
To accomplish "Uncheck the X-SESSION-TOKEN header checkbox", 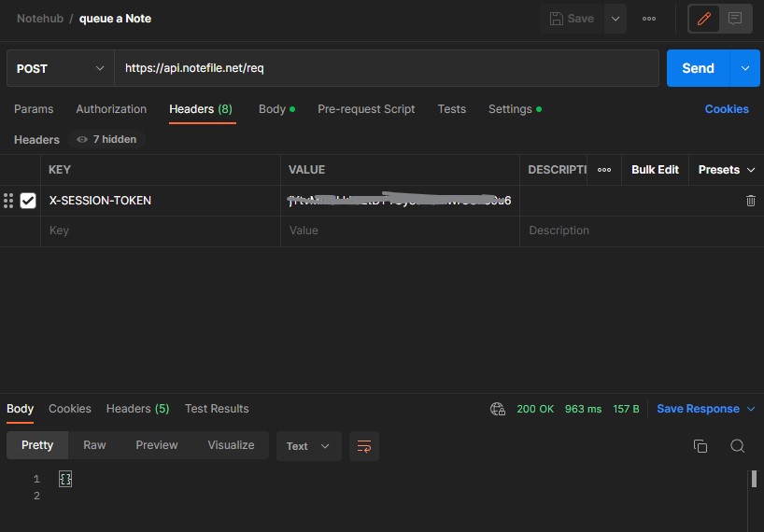I will (x=28, y=201).
